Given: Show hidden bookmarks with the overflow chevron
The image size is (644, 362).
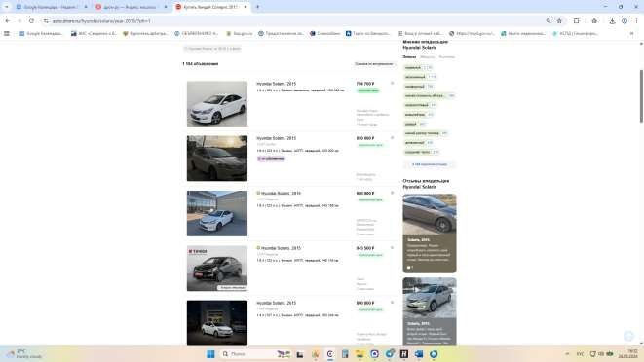Looking at the screenshot, I should point(631,34).
